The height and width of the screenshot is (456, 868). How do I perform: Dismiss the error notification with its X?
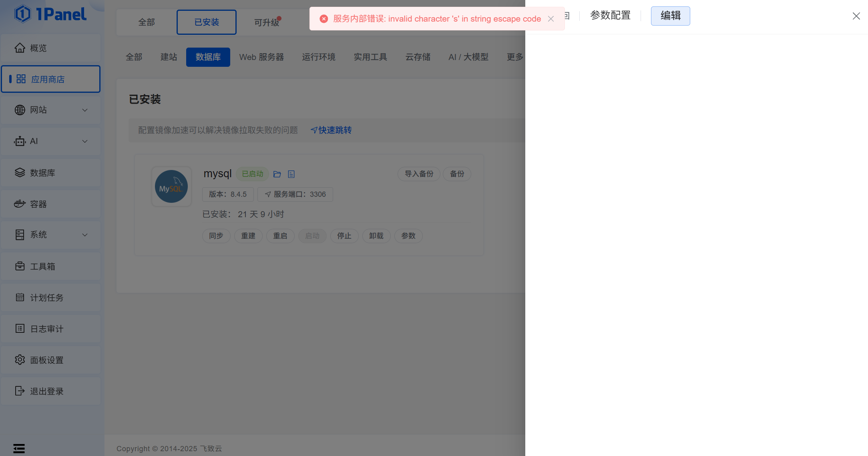tap(551, 19)
